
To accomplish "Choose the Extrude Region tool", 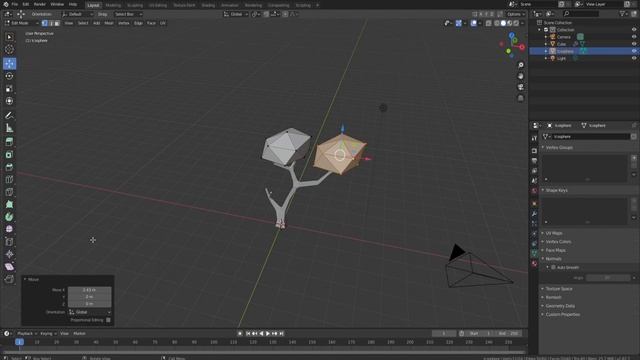I will point(9,142).
